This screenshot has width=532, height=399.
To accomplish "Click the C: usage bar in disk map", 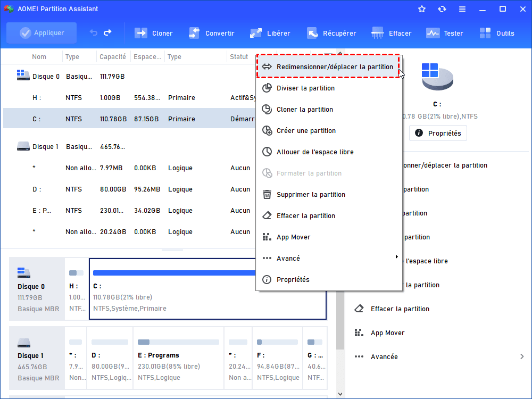I will [174, 273].
